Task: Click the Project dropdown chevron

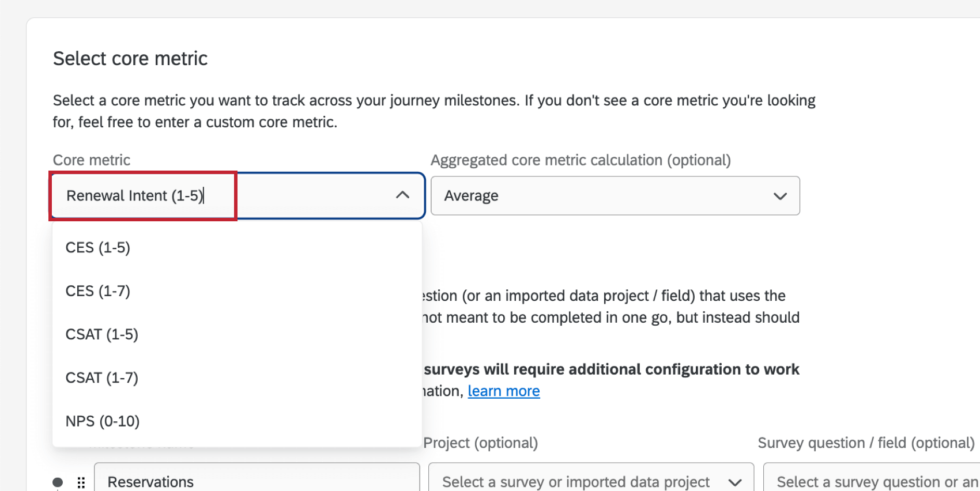Action: click(734, 482)
